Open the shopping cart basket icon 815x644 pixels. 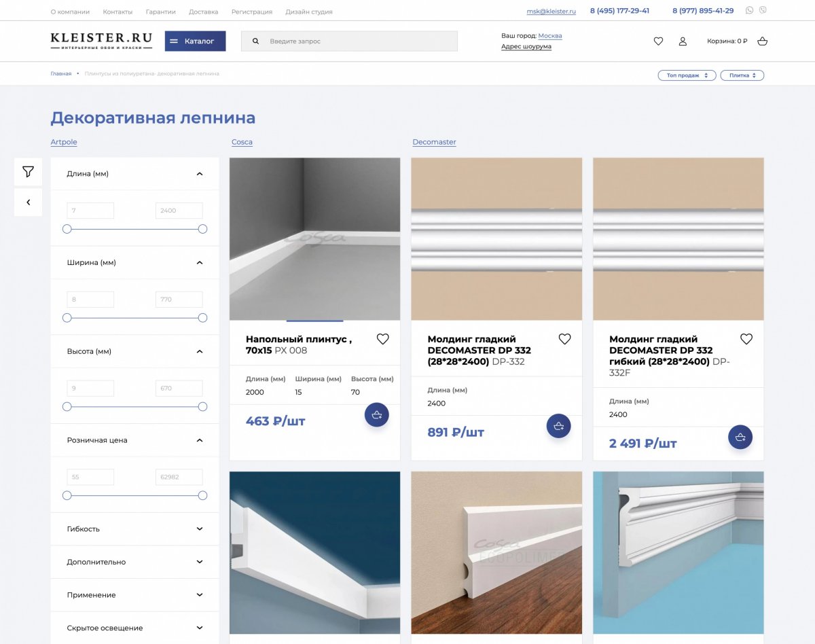tap(762, 41)
